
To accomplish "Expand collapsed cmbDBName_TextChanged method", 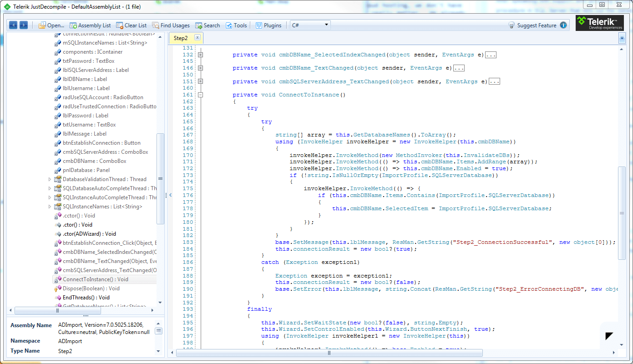I will [200, 68].
